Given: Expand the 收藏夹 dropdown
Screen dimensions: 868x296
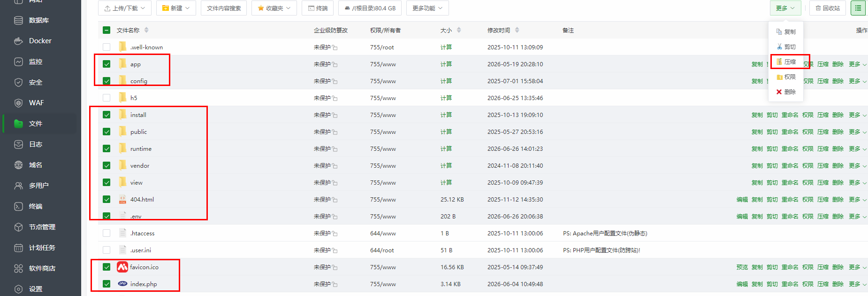Looking at the screenshot, I should click(274, 8).
